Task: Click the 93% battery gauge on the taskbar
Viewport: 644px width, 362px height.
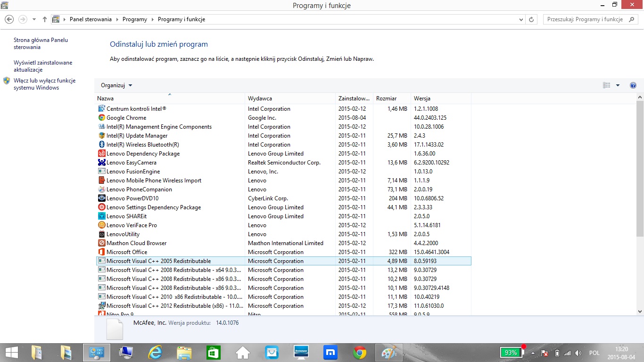Action: coord(512,352)
